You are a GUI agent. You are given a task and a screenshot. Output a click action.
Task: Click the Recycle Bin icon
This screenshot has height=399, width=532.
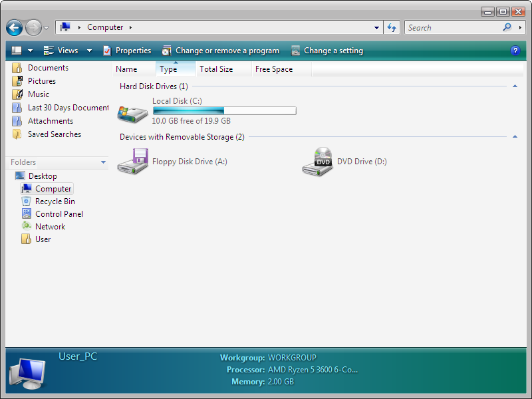click(x=27, y=201)
